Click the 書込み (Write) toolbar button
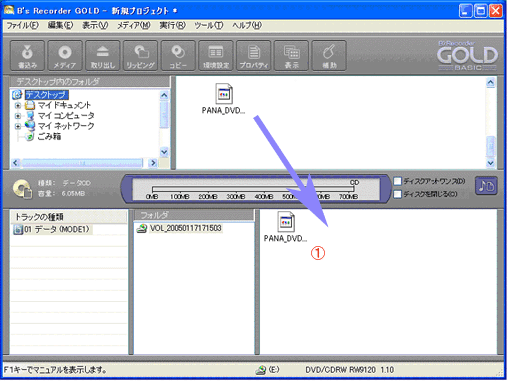Viewport: 508px width, 381px height. pos(27,56)
